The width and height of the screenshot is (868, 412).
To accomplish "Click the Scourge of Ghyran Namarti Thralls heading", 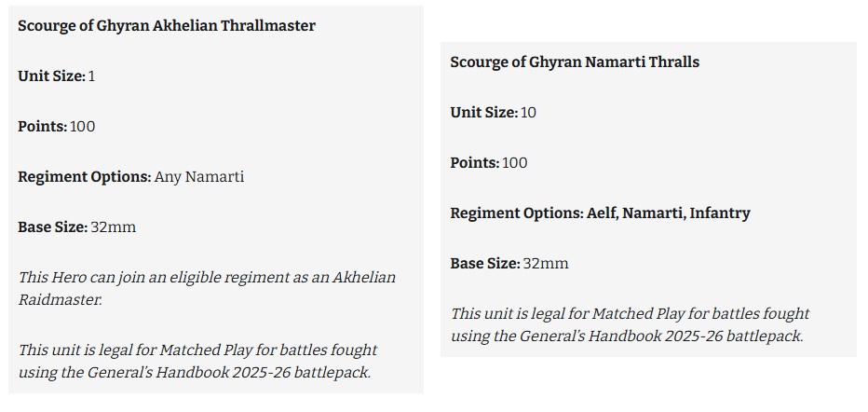I will click(575, 62).
